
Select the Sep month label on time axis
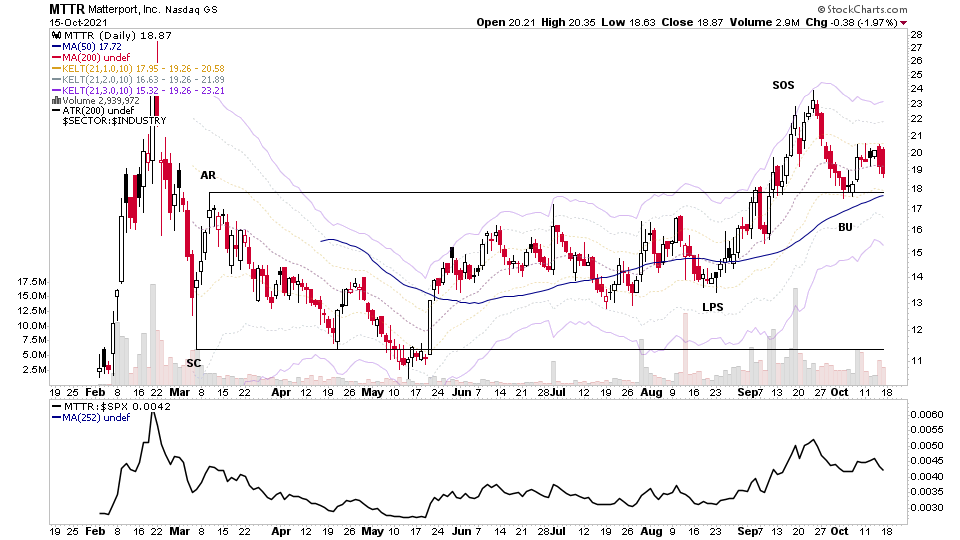tap(746, 392)
